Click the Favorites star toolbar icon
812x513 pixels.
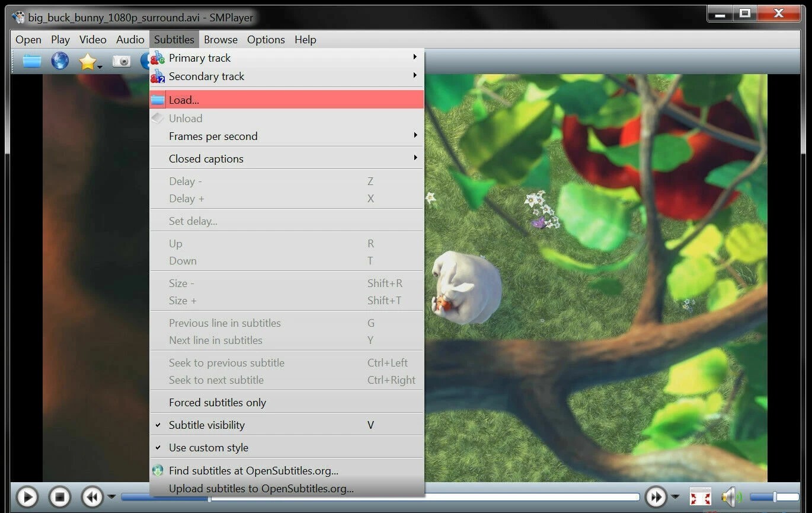[87, 62]
